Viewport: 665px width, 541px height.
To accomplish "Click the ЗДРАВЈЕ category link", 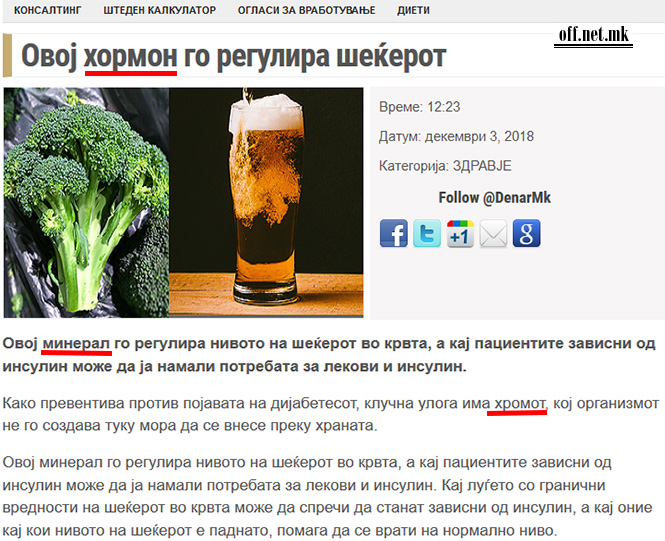I will point(482,166).
